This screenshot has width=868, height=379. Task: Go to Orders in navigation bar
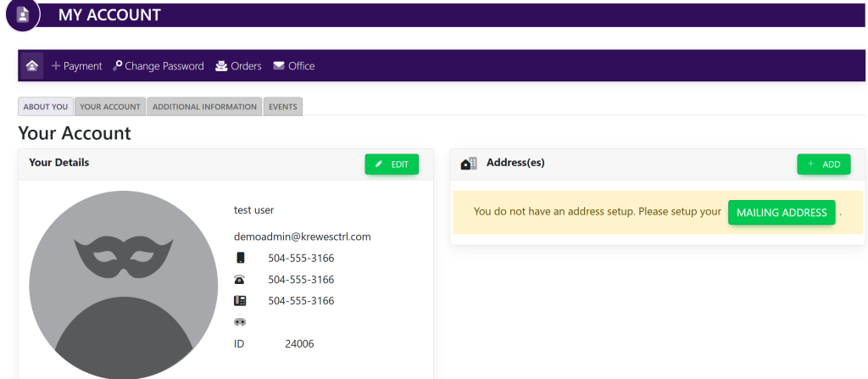[x=238, y=66]
